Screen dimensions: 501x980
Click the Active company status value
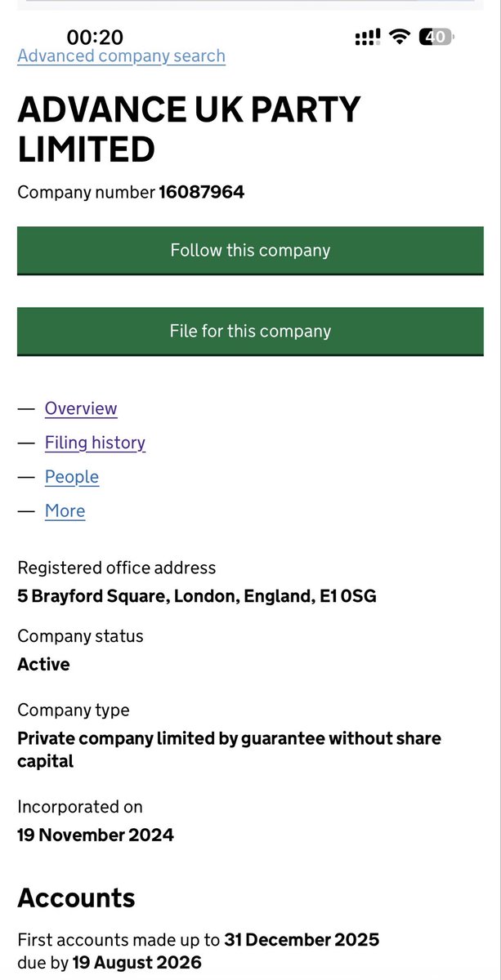pyautogui.click(x=43, y=664)
